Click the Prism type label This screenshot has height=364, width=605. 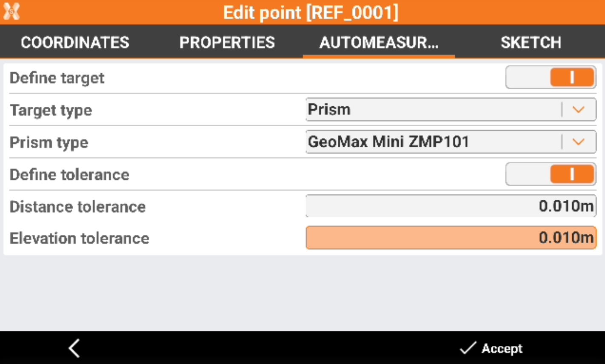pyautogui.click(x=49, y=142)
